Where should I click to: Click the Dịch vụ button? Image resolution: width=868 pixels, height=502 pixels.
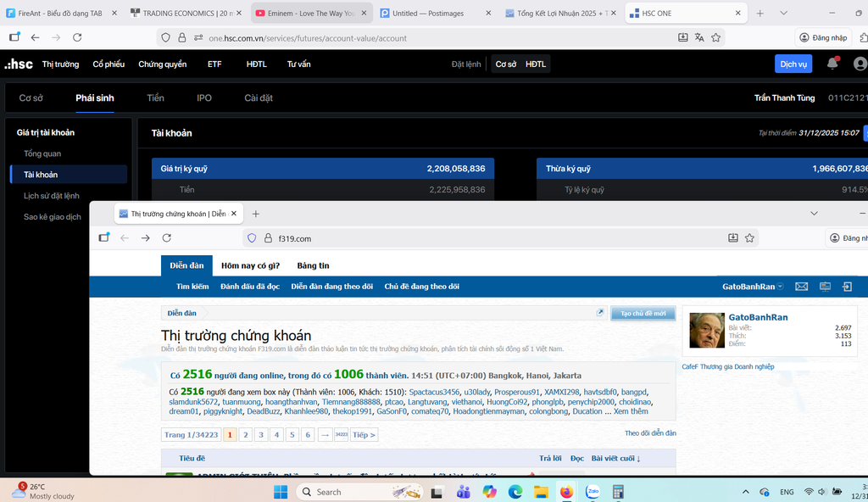coord(793,64)
